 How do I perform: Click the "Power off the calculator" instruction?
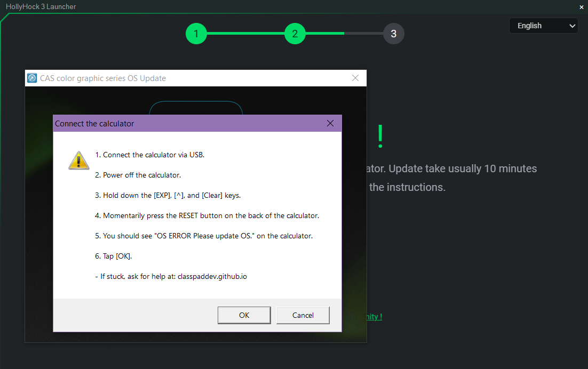(138, 175)
